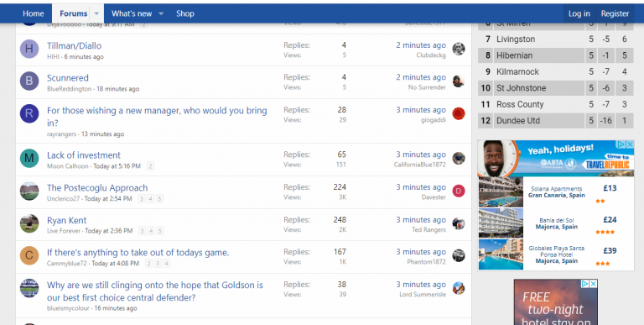Click Hibernian in league table
Viewport: 644px width, 325px height.
coord(514,55)
